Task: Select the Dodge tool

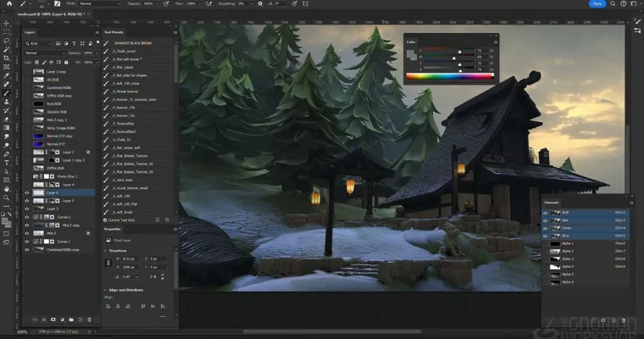Action: (x=7, y=146)
